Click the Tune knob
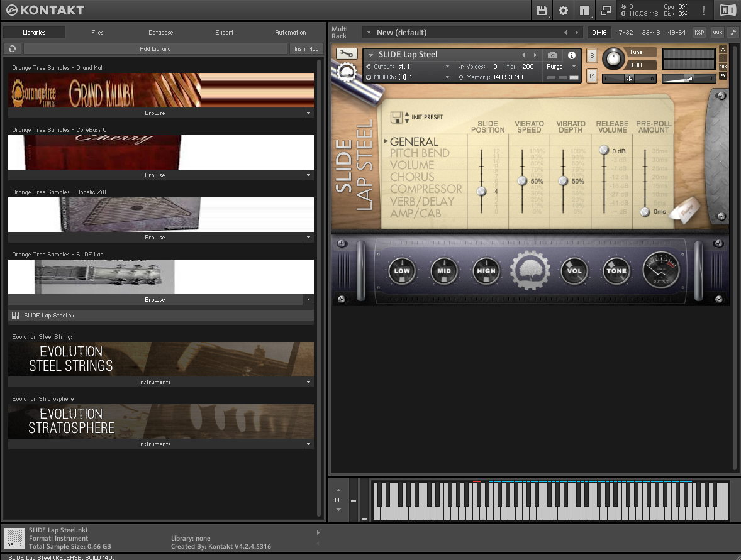This screenshot has height=560, width=741. (613, 58)
